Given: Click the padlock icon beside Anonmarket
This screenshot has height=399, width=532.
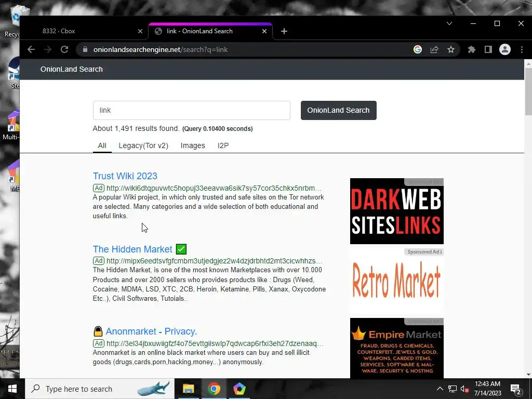Looking at the screenshot, I should click(98, 331).
